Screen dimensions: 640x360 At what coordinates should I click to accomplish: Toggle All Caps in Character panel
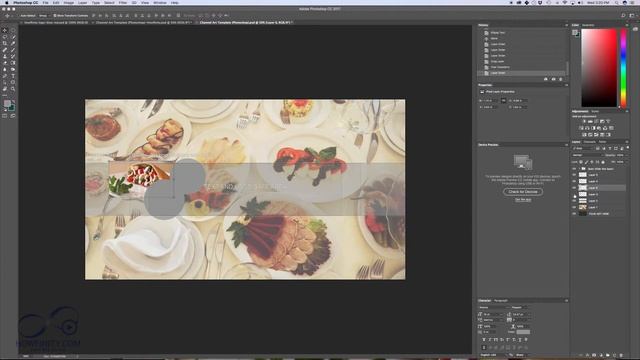496,340
